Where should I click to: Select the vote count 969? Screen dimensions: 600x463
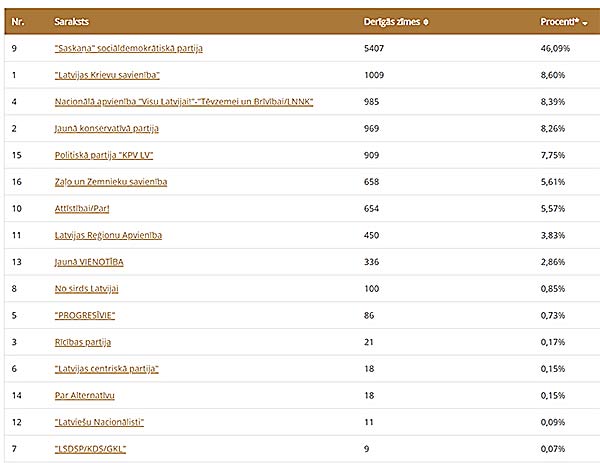coord(371,129)
